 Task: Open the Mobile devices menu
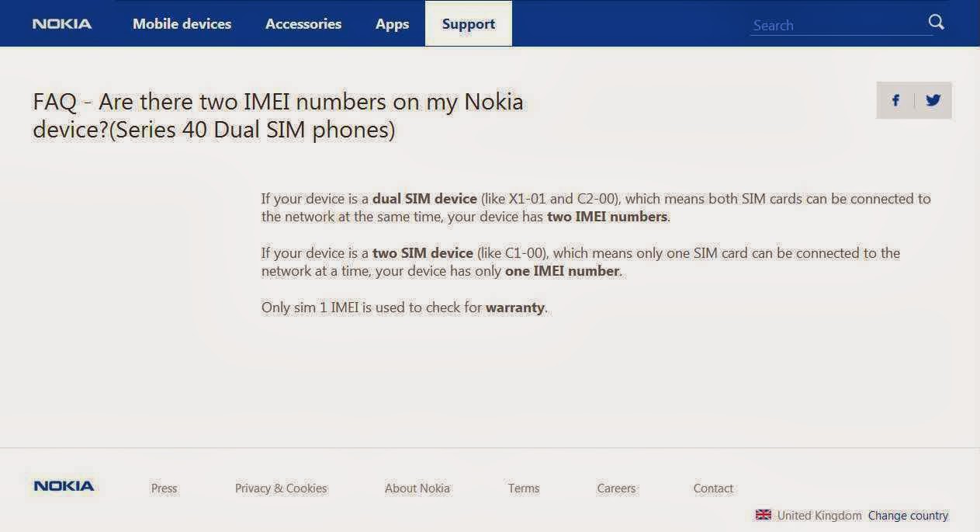click(x=181, y=24)
